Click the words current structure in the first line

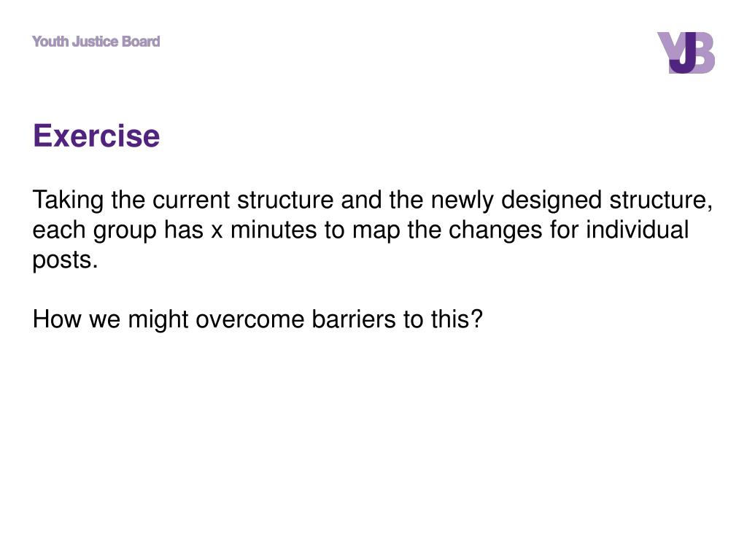[242, 200]
